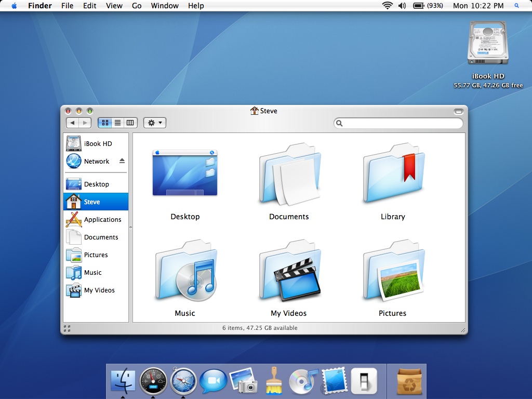Open the My Videos folder
Screen dimensions: 532x399
tap(289, 272)
